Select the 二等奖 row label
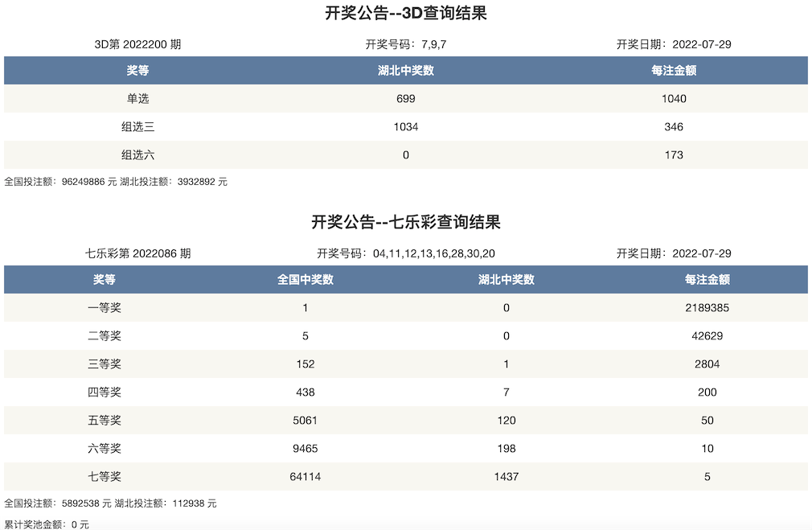Viewport: 812px width, 530px height. (x=104, y=335)
